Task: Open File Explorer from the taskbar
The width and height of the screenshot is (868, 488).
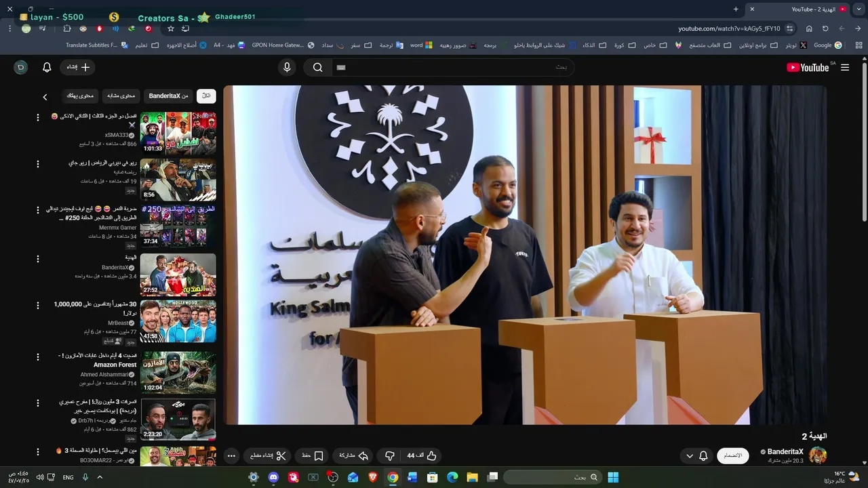Action: point(472,477)
